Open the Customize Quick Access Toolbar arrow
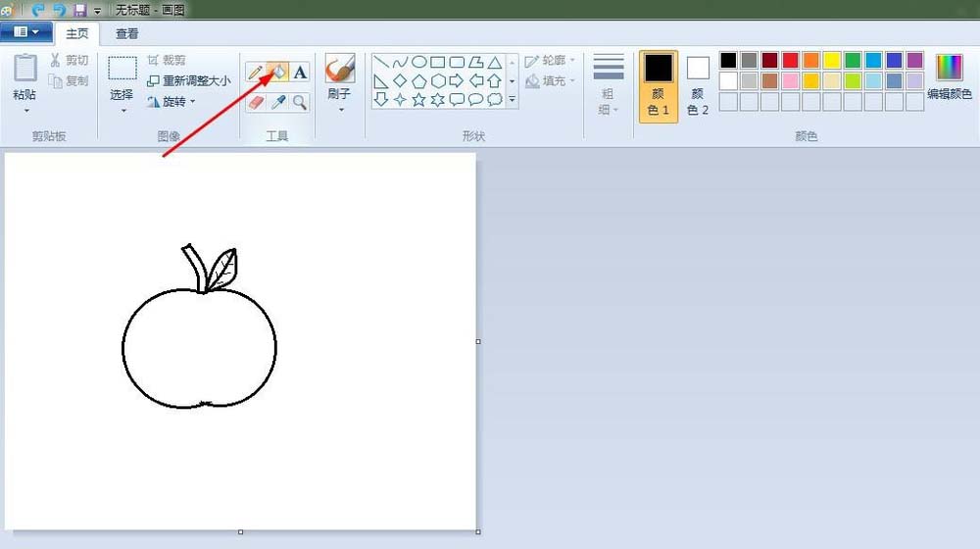The height and width of the screenshot is (549, 980). click(97, 11)
